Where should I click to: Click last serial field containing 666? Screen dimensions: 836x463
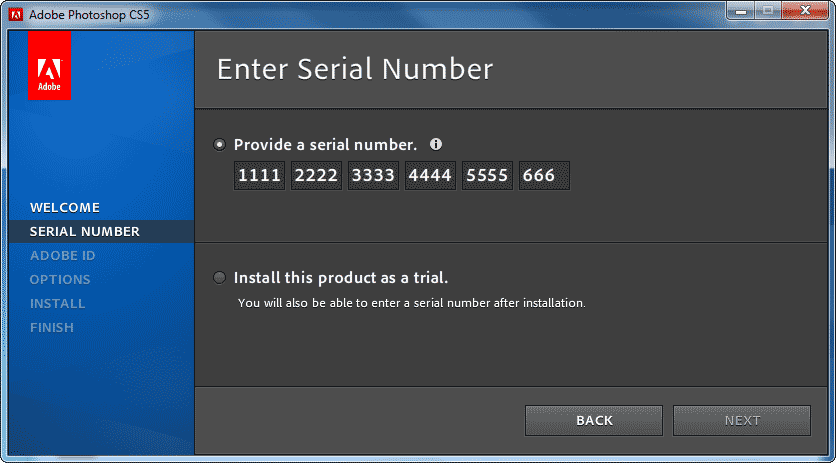[544, 176]
